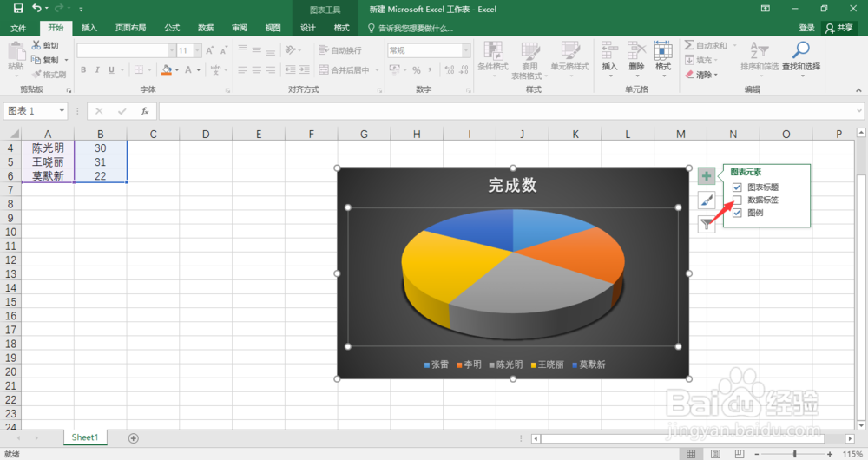Open the chart Design tab

(x=308, y=28)
